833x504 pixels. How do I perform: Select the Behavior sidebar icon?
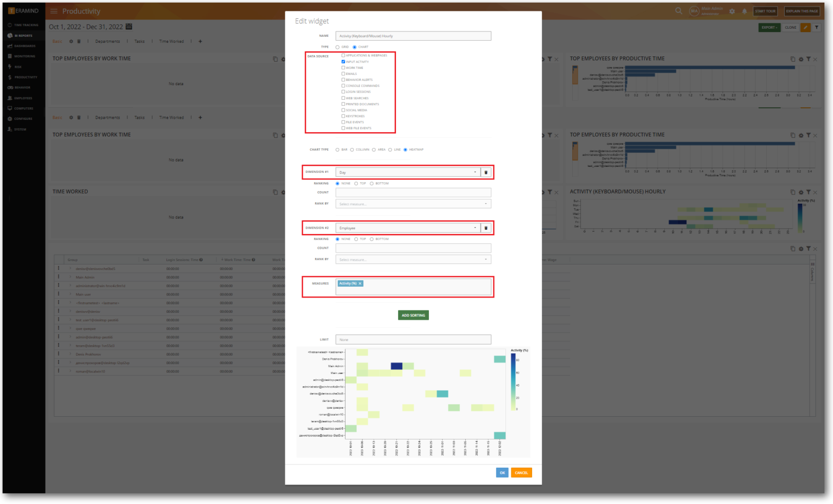pos(22,87)
